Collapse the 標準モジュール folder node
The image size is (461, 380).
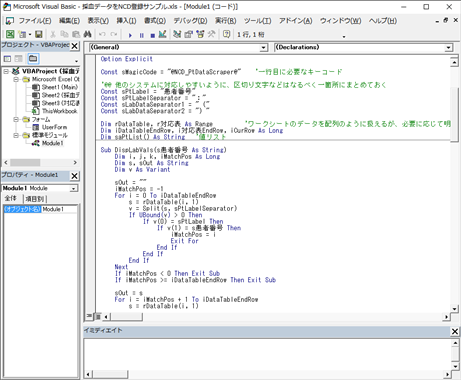[16, 135]
